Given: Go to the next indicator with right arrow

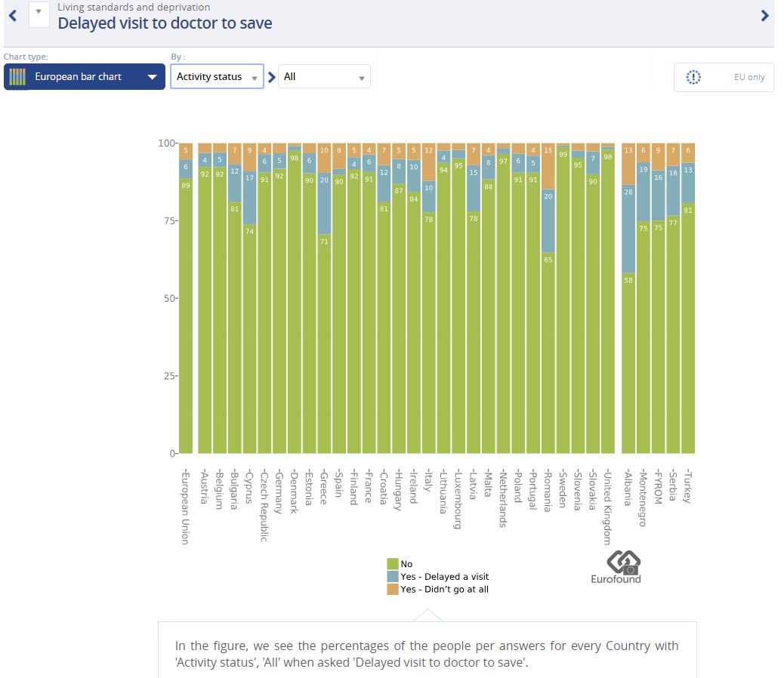Looking at the screenshot, I should pos(764,15).
